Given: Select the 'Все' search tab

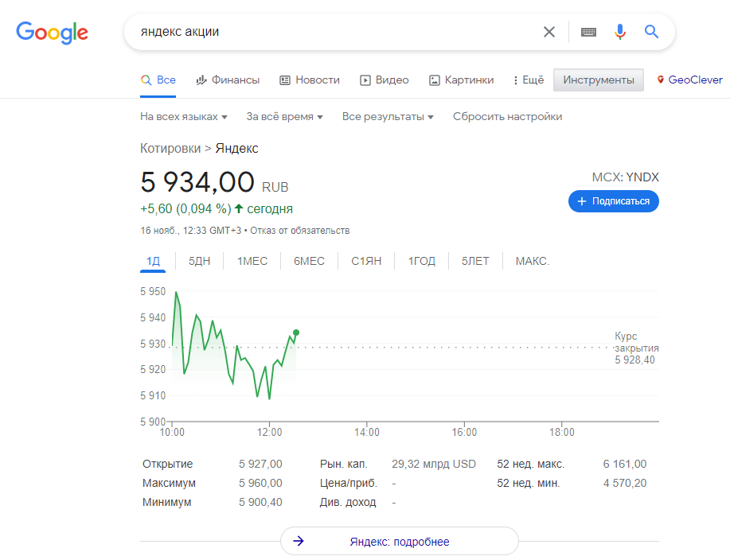Looking at the screenshot, I should tap(158, 80).
